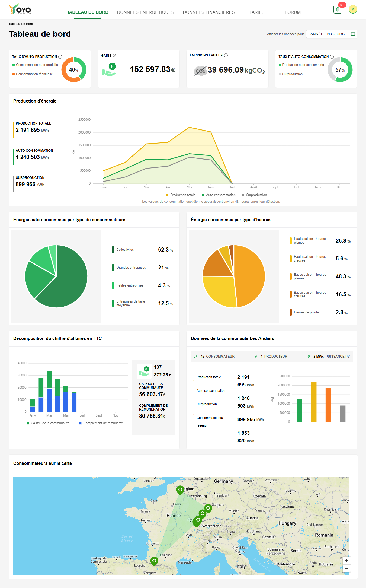Switch to Données Énergétiques tab
The image size is (366, 588).
coord(146,12)
